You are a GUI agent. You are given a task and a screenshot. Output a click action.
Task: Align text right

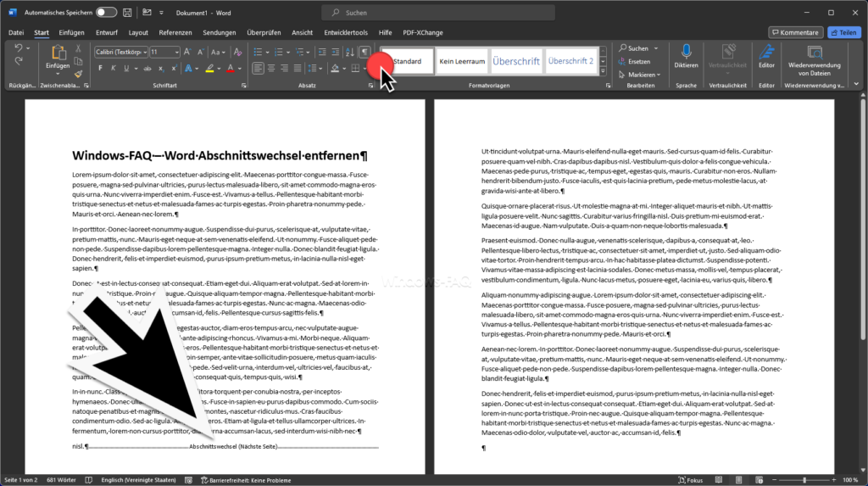pyautogui.click(x=285, y=69)
